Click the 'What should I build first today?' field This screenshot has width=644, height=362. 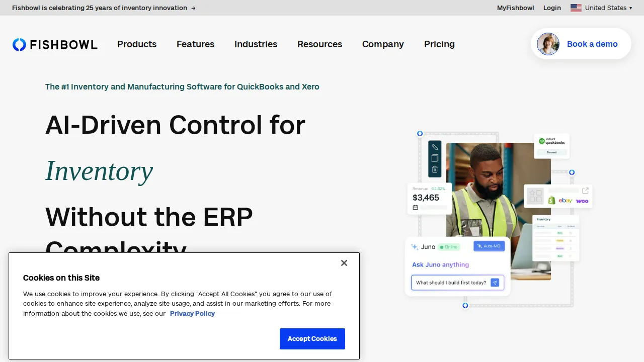[x=457, y=283]
